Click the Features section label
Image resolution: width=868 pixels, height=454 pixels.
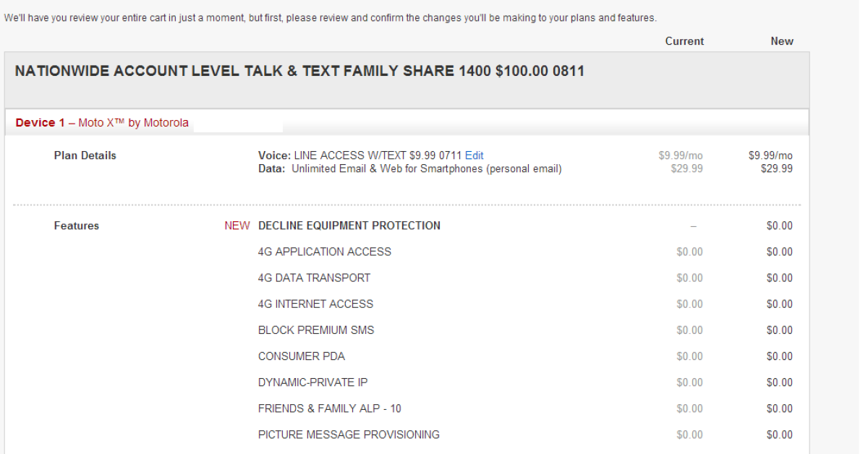pyautogui.click(x=76, y=226)
